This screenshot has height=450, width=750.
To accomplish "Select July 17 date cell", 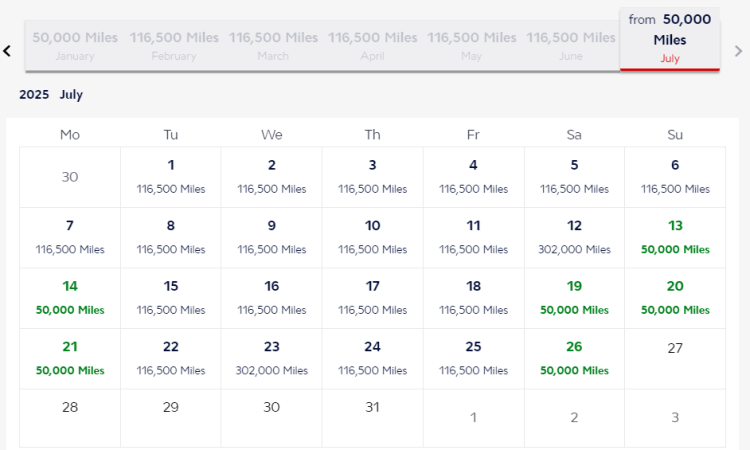I will tap(373, 298).
